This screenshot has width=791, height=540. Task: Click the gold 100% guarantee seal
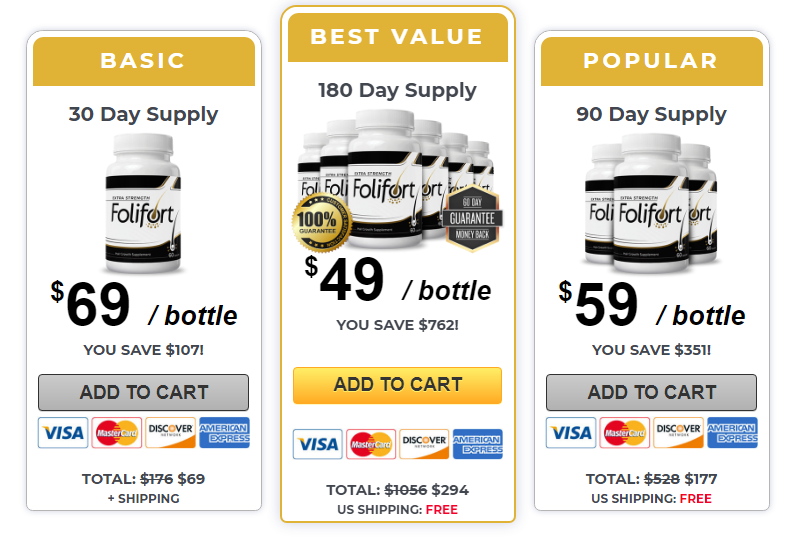pos(322,222)
